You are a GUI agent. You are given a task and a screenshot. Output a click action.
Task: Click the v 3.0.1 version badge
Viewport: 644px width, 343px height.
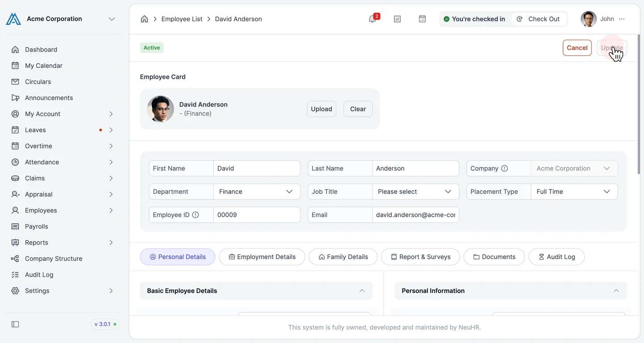(106, 324)
